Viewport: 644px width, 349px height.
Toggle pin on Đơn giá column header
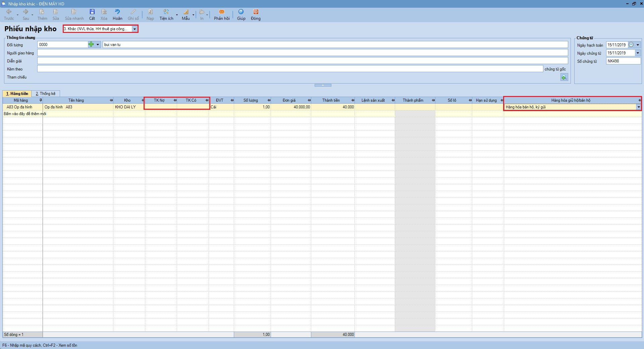click(x=309, y=100)
